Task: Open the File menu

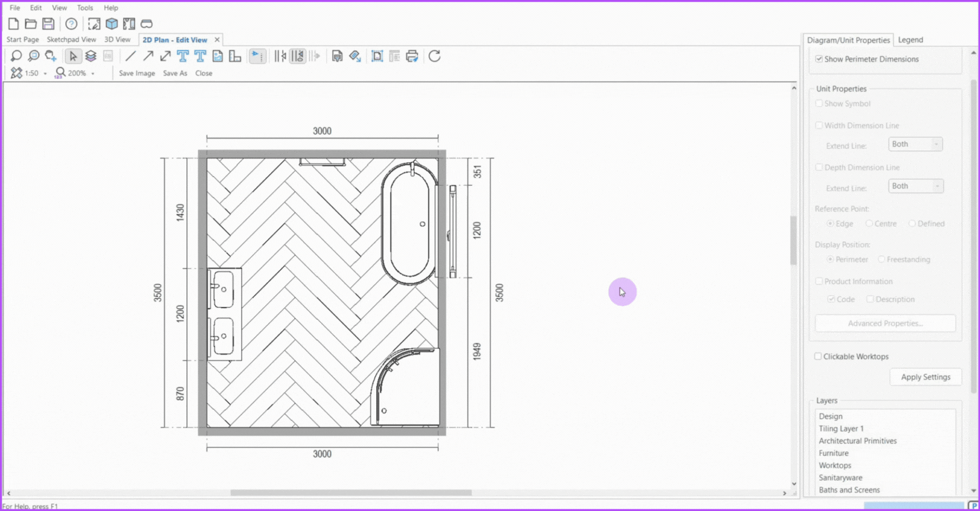Action: click(x=15, y=8)
